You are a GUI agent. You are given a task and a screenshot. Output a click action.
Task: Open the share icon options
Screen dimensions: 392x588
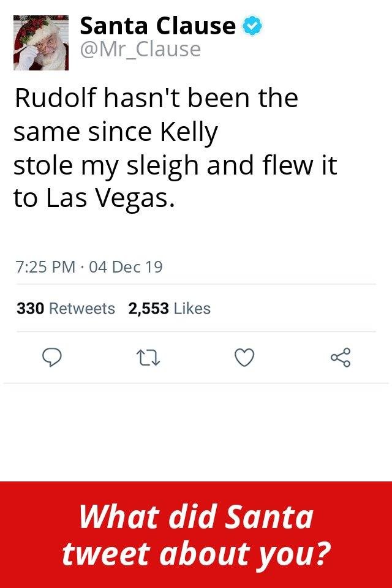[x=341, y=357]
